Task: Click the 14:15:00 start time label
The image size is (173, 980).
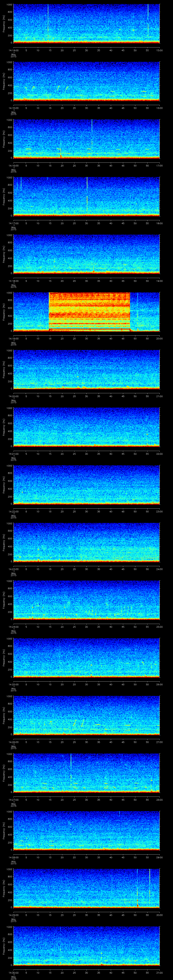Action: (13, 108)
